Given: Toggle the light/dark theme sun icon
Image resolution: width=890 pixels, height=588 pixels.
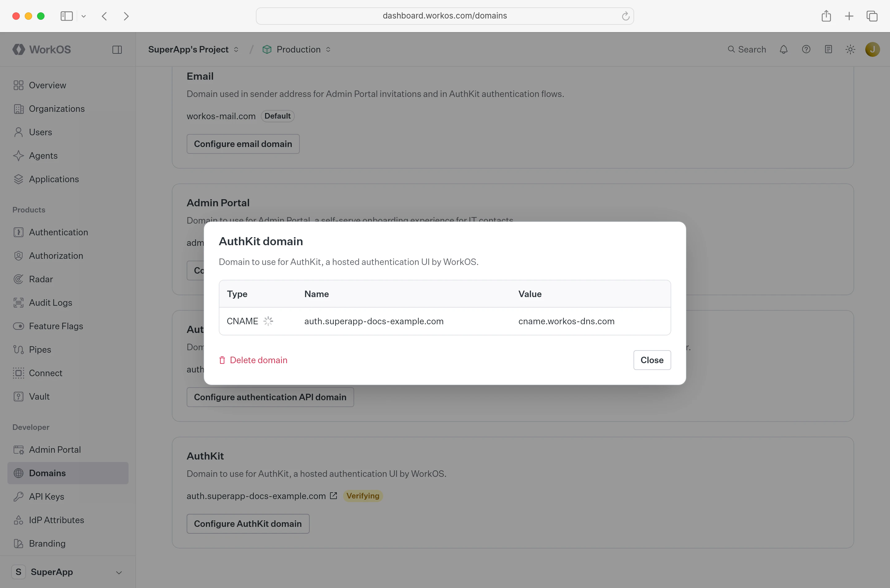Looking at the screenshot, I should coord(850,49).
